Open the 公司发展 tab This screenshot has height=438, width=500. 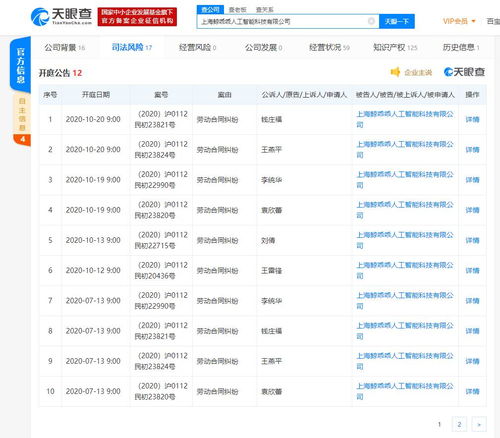(263, 47)
